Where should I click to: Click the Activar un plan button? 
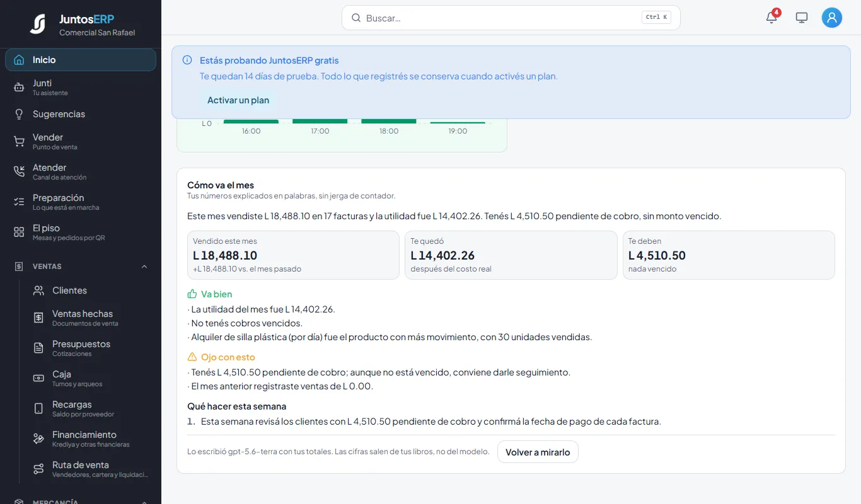click(x=238, y=100)
